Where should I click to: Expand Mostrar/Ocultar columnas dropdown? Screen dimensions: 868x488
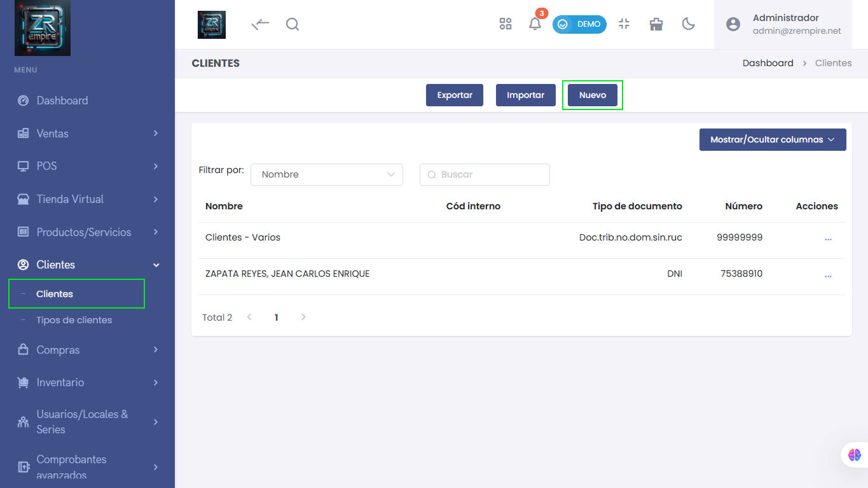772,139
